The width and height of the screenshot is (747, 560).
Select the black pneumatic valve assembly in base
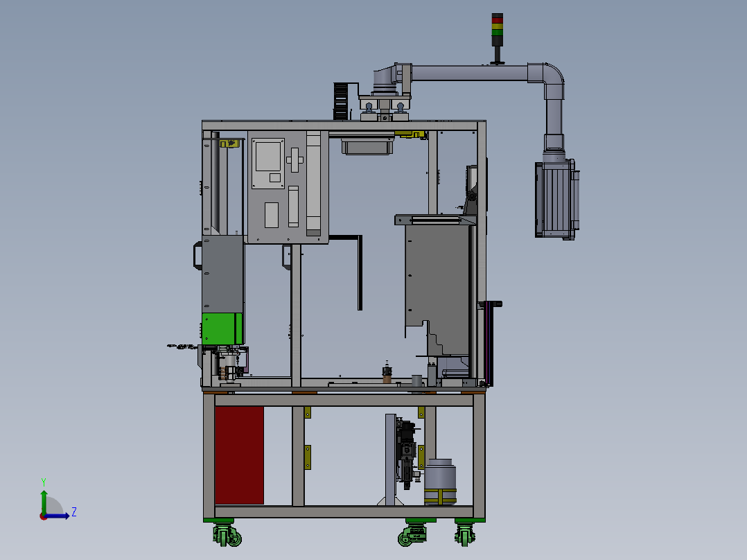pos(406,453)
